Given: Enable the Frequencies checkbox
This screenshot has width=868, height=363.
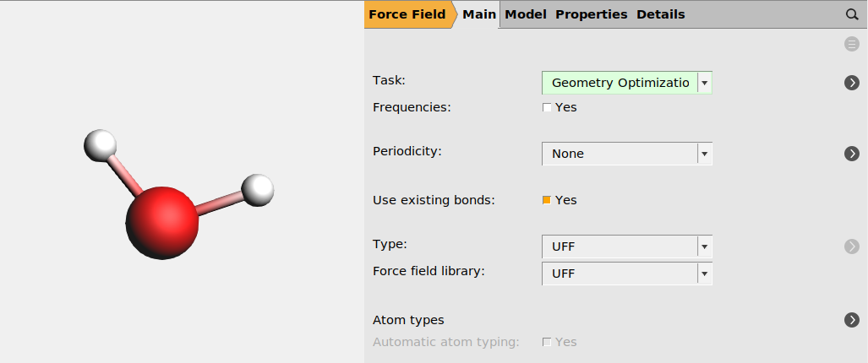Looking at the screenshot, I should tap(547, 108).
